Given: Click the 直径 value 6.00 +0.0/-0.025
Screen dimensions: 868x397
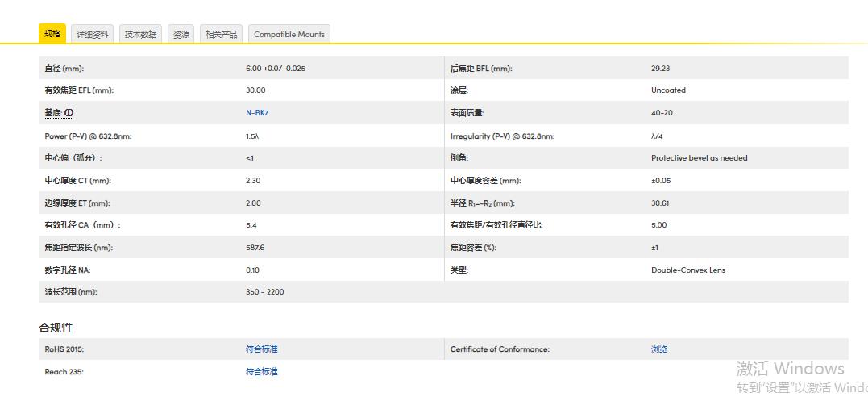Looking at the screenshot, I should [x=276, y=69].
